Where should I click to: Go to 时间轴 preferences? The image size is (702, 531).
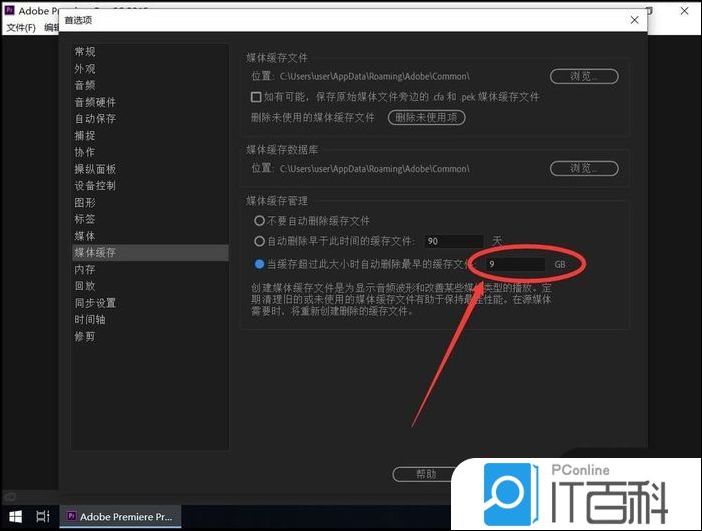tap(90, 320)
